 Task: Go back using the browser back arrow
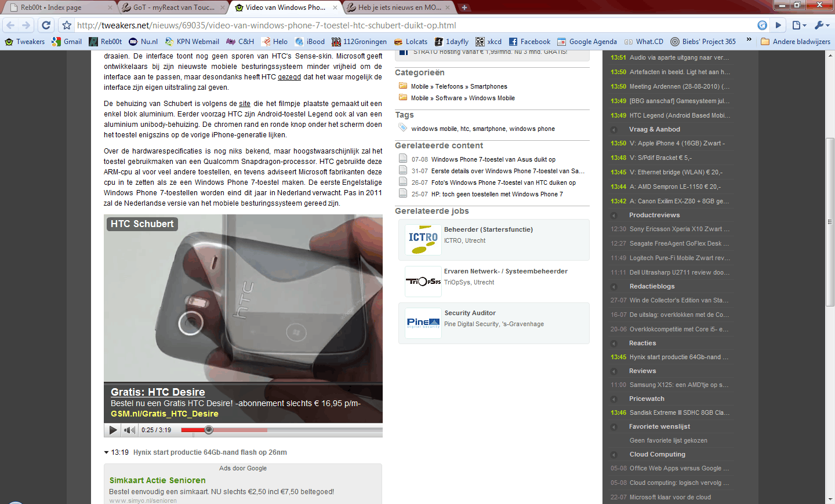tap(10, 25)
